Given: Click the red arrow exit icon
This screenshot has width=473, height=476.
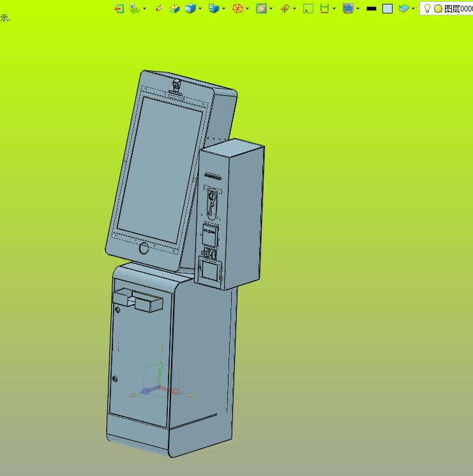Looking at the screenshot, I should [119, 8].
